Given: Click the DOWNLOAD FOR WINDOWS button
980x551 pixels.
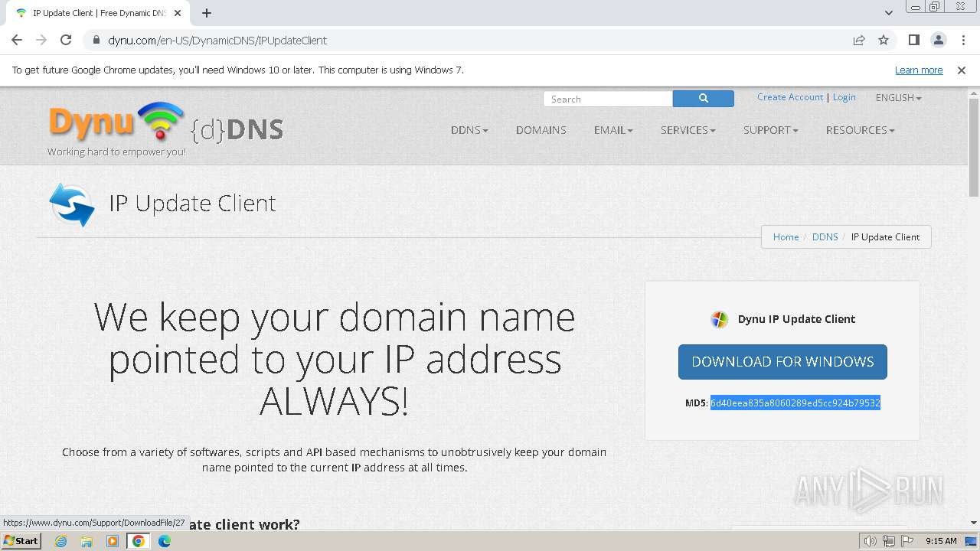Looking at the screenshot, I should pos(782,362).
